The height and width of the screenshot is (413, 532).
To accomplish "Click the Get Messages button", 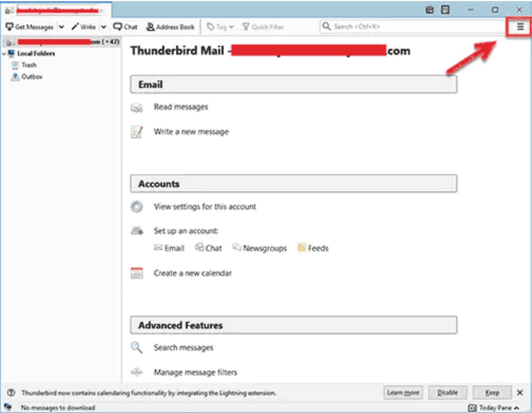I will [x=29, y=27].
